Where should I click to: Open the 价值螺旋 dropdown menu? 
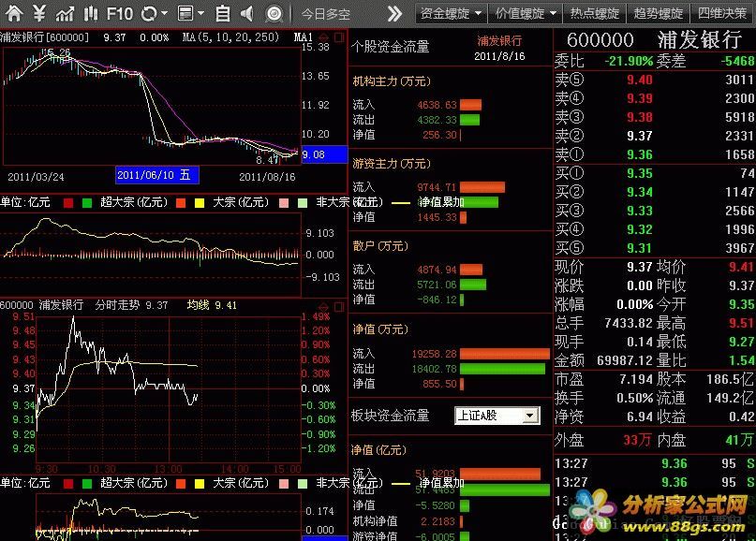click(526, 13)
